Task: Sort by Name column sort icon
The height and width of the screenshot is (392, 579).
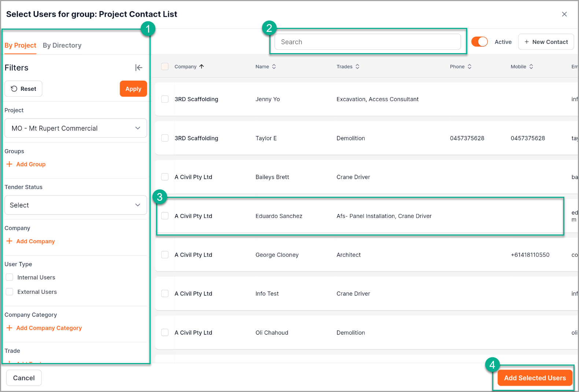Action: coord(274,67)
